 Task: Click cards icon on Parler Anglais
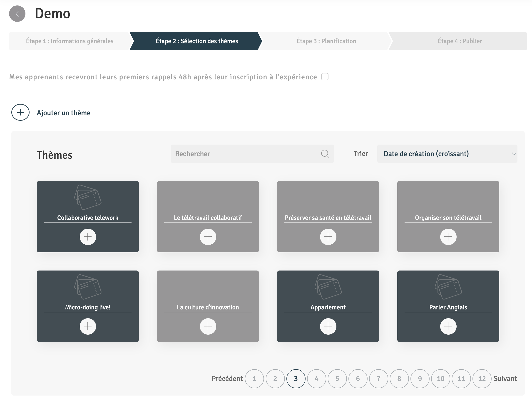(x=448, y=287)
